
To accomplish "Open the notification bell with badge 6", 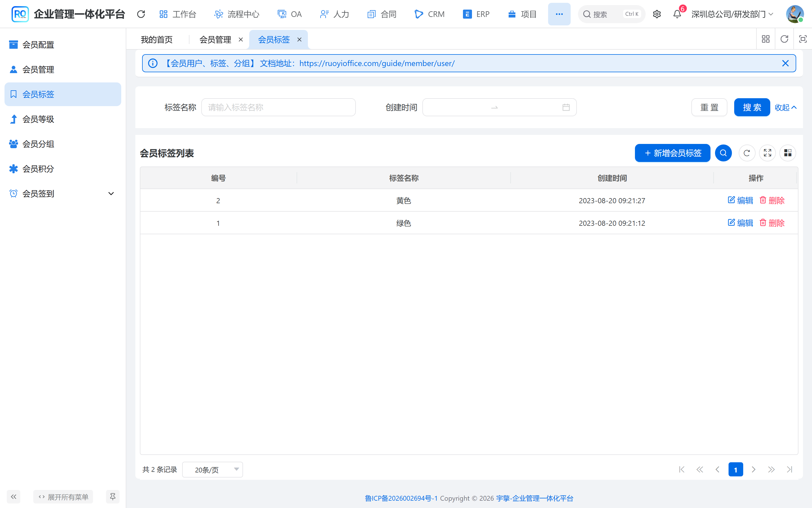I will [677, 14].
